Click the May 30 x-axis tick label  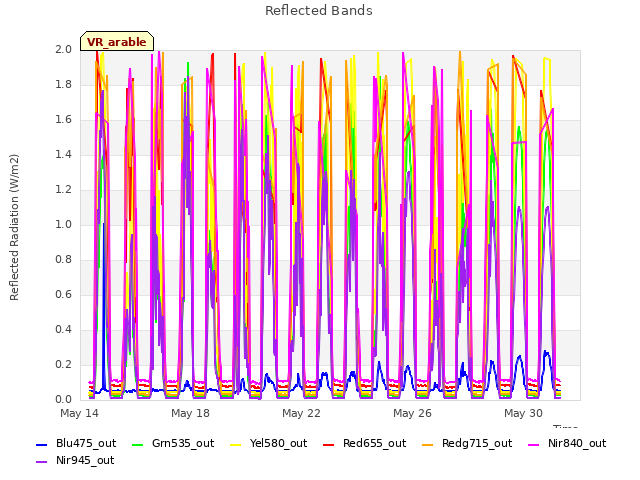[x=523, y=413]
